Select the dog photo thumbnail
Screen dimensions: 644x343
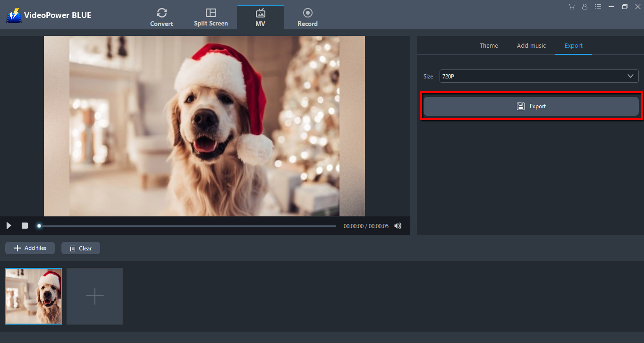[33, 296]
